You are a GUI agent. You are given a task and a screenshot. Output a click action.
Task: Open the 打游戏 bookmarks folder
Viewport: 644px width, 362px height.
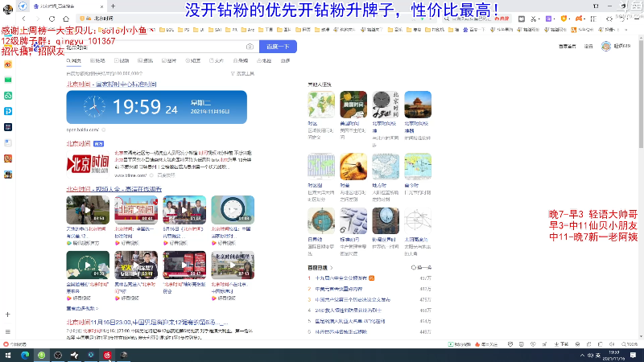click(435, 30)
